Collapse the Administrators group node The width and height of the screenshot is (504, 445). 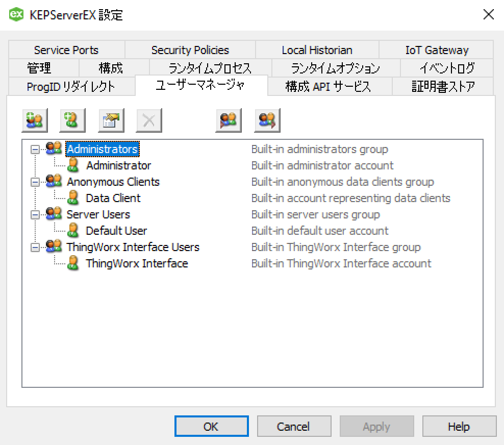(x=35, y=149)
